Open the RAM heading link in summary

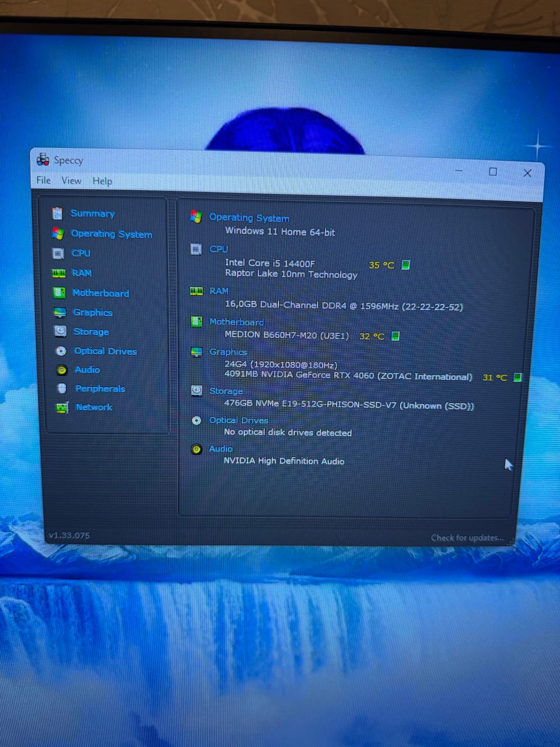click(x=219, y=291)
